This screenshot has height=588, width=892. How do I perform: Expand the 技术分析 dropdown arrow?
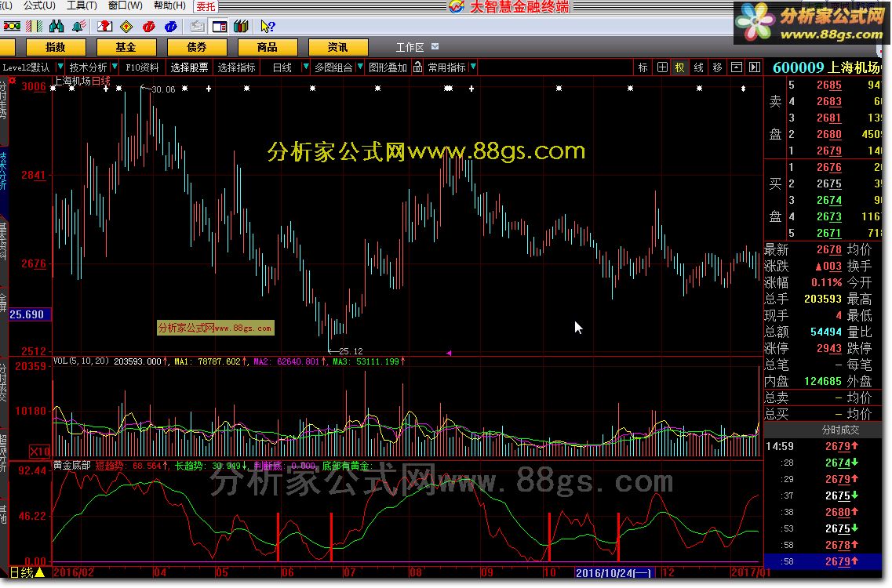pyautogui.click(x=115, y=67)
